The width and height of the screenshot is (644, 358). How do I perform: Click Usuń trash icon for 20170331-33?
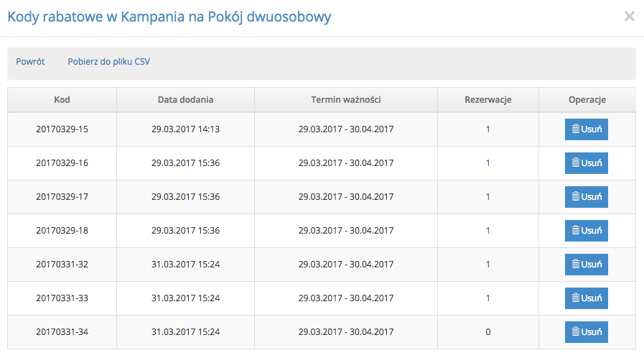coord(576,298)
